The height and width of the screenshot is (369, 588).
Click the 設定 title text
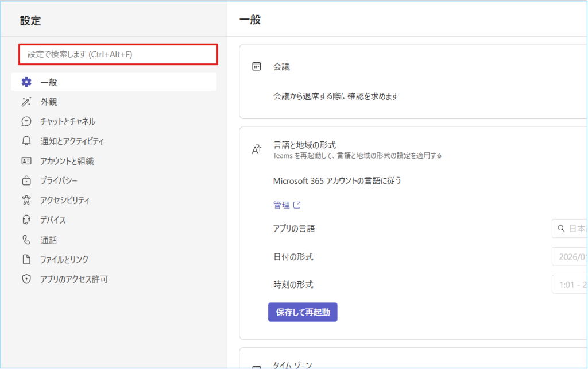point(30,20)
